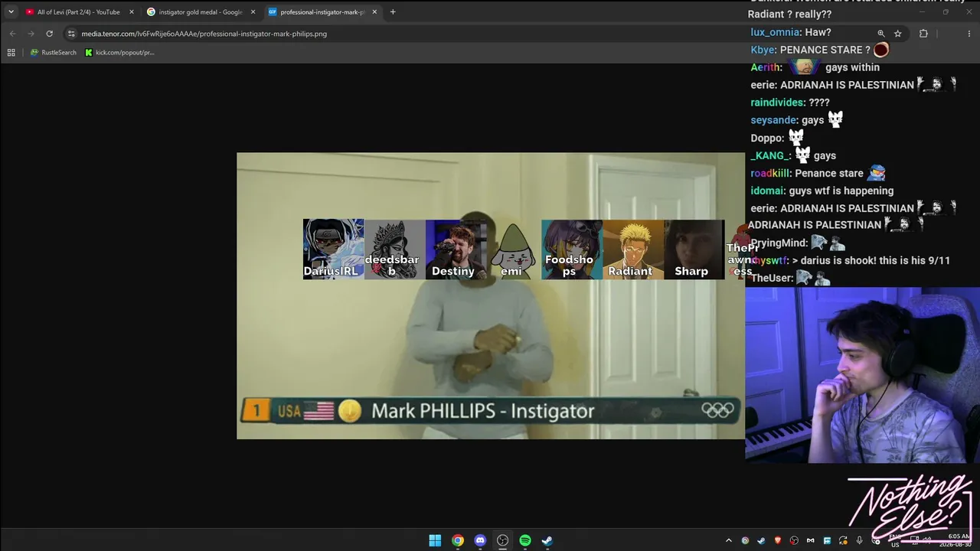
Task: Open the RustleSearch bookmark
Action: 53,52
